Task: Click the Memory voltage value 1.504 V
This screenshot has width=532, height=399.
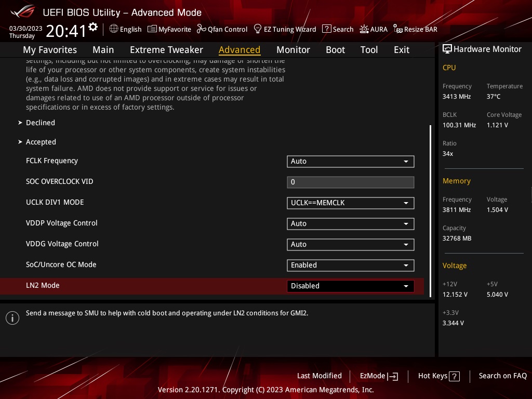Action: [x=497, y=210]
